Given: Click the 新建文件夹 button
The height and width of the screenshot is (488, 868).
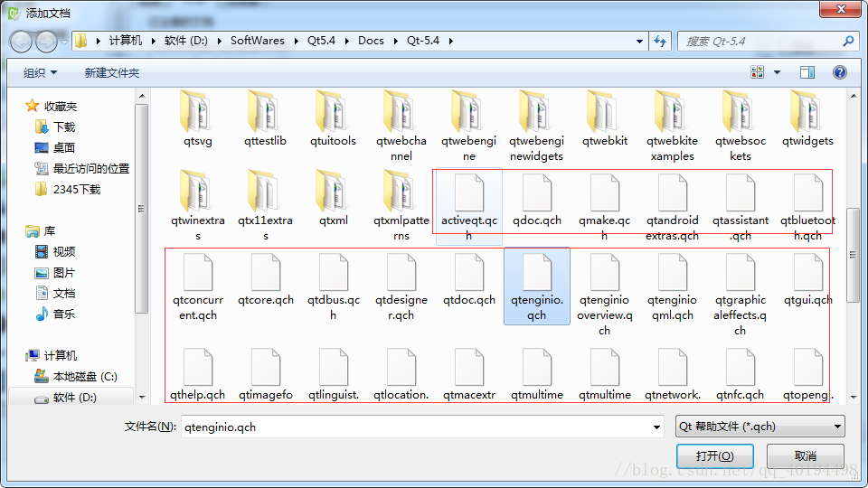Looking at the screenshot, I should pos(112,72).
